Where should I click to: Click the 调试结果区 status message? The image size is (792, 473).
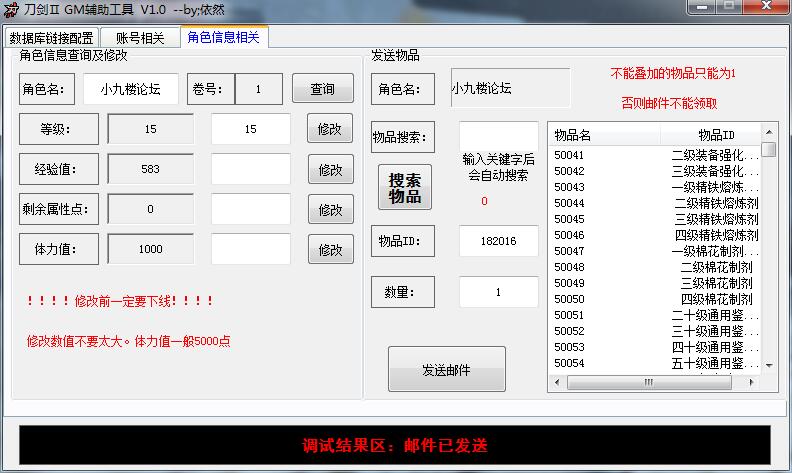(x=395, y=445)
